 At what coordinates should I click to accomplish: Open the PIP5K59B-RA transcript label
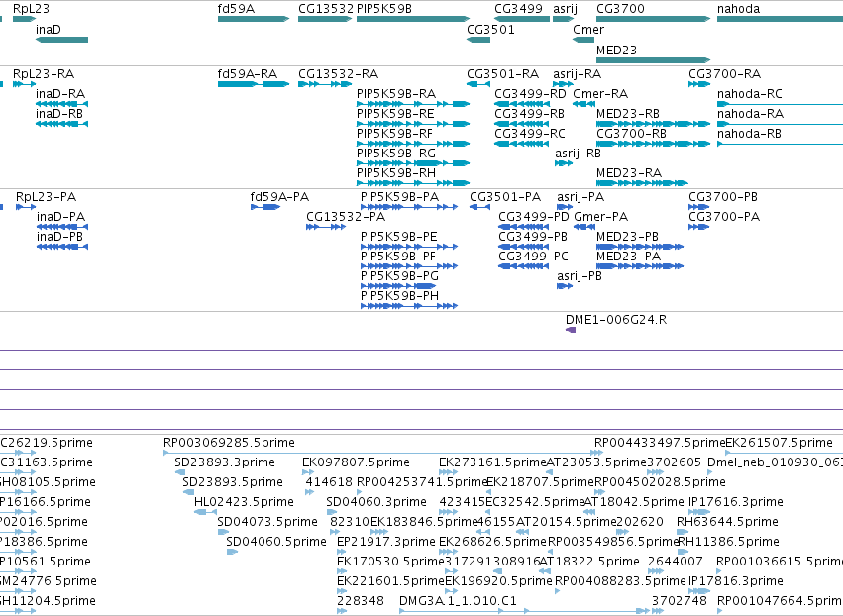tap(395, 94)
